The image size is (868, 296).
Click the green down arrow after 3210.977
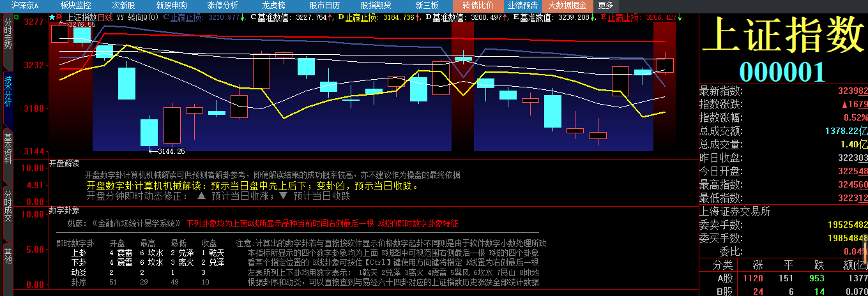coord(244,17)
